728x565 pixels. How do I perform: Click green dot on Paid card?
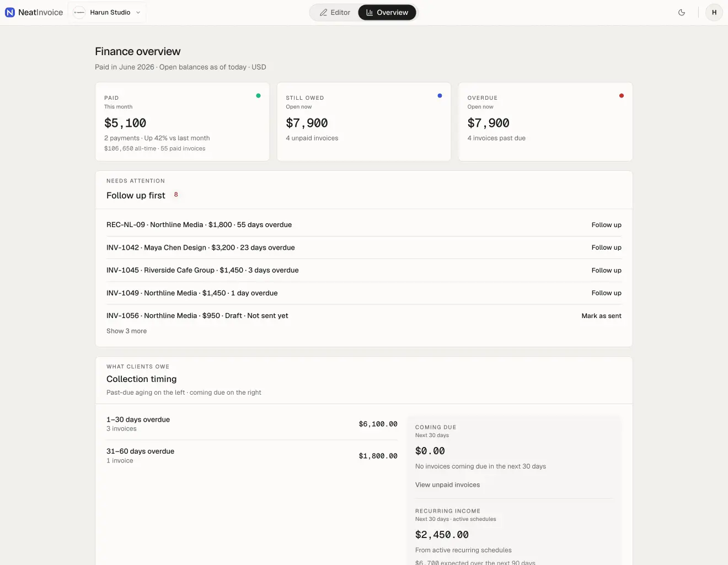258,95
